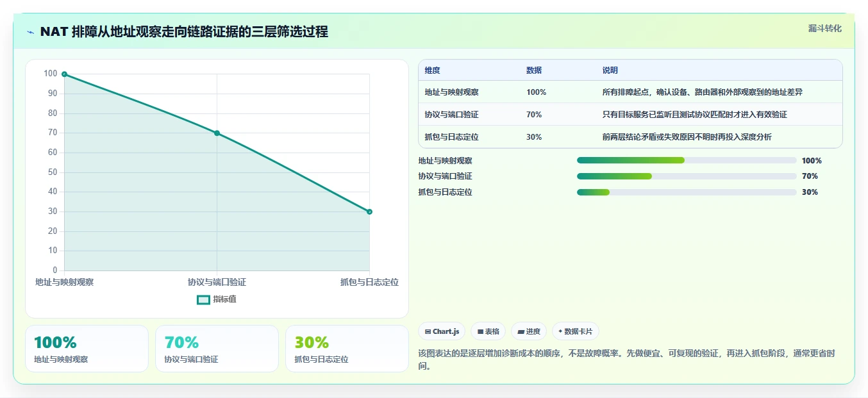Viewport: 868px width, 398px height.
Task: Click x-axis label 协议与端口验证
Action: point(217,282)
